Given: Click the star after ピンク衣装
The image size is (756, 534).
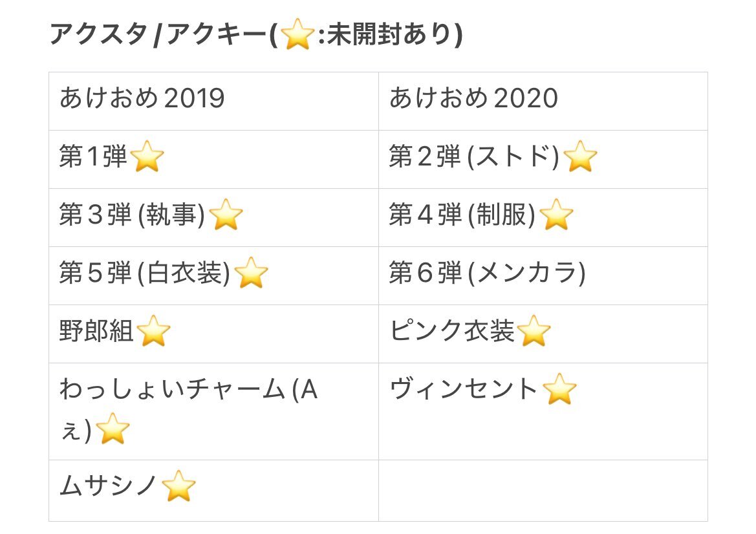Looking at the screenshot, I should [x=534, y=330].
